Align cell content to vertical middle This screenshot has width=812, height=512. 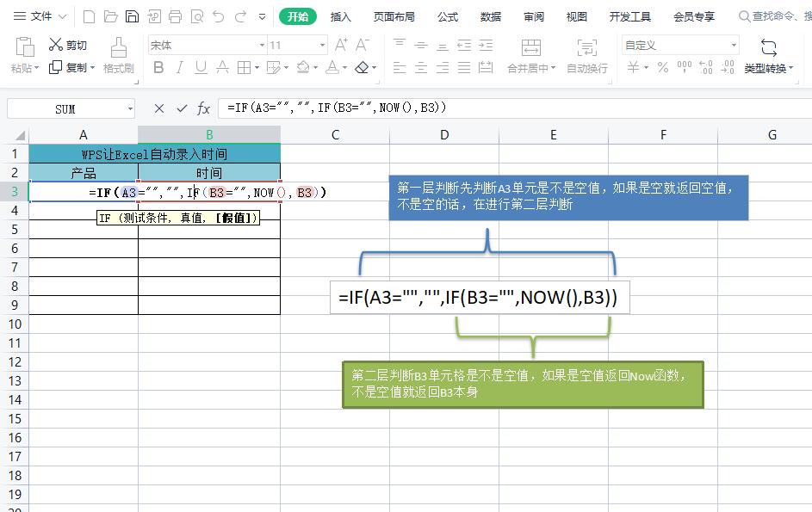[420, 45]
